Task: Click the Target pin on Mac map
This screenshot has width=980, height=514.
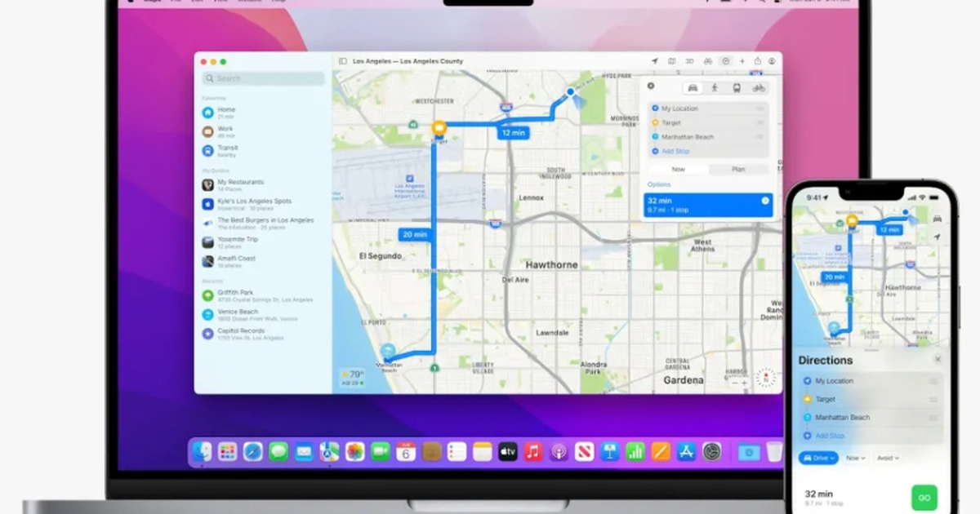Action: pyautogui.click(x=439, y=128)
